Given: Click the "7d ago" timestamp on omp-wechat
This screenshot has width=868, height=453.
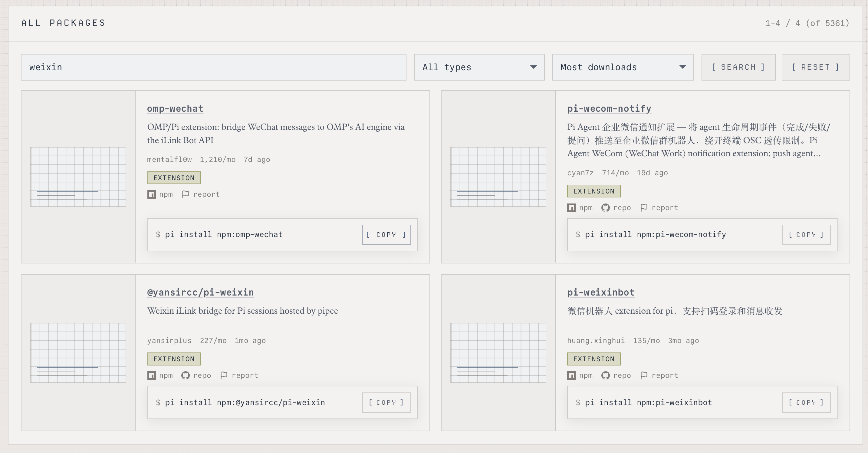Looking at the screenshot, I should [x=257, y=160].
